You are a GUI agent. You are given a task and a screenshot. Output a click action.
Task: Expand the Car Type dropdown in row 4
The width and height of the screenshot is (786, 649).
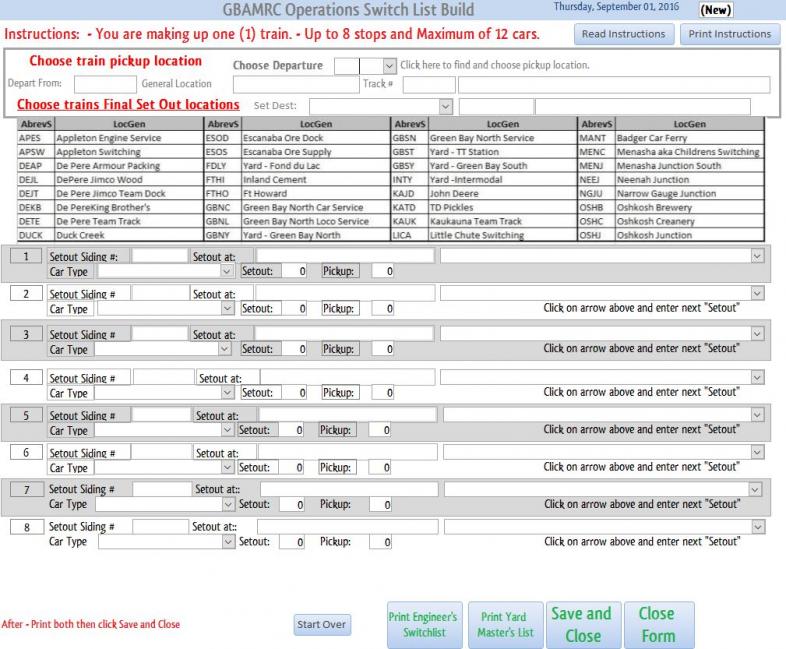pyautogui.click(x=227, y=392)
